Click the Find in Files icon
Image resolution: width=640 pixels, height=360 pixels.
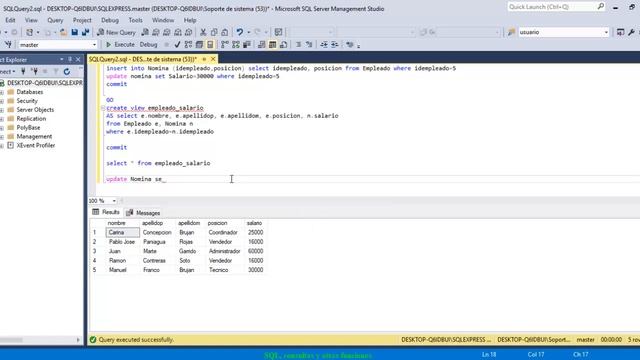[x=511, y=32]
